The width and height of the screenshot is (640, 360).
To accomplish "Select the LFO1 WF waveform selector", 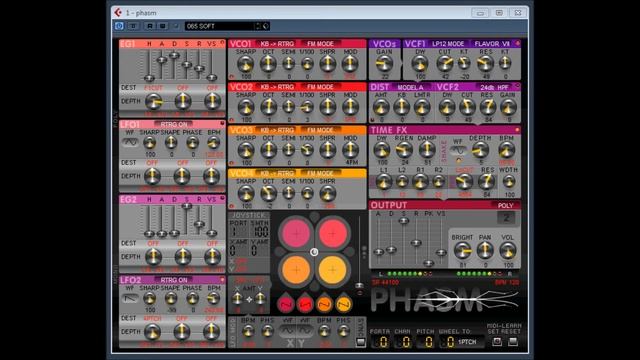I will (x=130, y=142).
